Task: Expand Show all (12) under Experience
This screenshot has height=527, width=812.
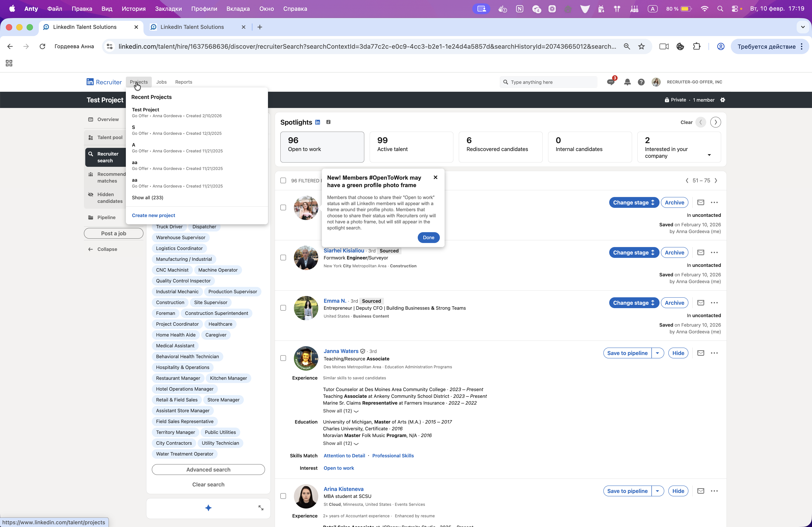Action: [x=340, y=411]
